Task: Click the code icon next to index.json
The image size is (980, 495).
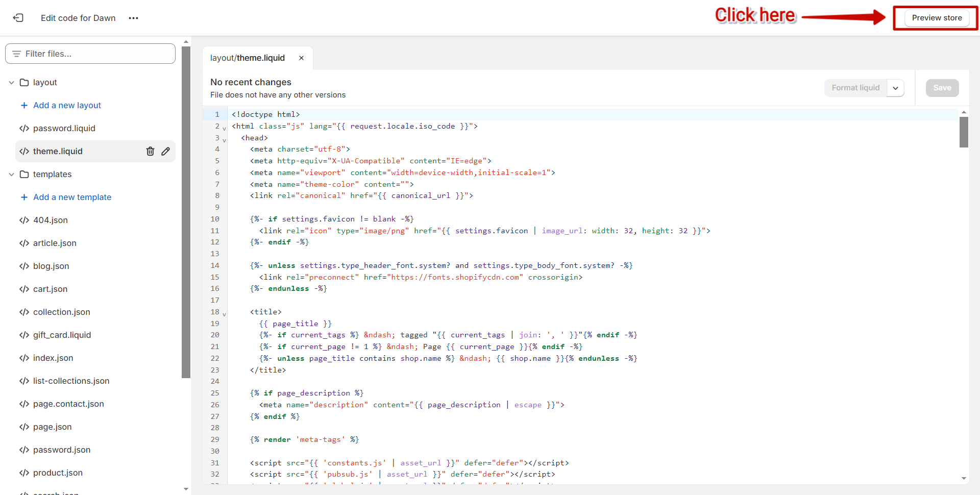Action: [x=24, y=358]
